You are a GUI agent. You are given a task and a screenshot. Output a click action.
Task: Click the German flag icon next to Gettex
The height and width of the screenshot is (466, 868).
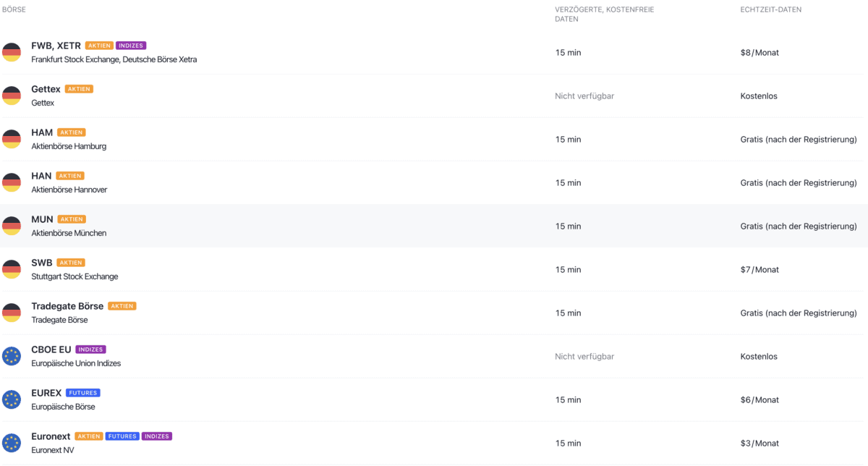click(x=12, y=96)
